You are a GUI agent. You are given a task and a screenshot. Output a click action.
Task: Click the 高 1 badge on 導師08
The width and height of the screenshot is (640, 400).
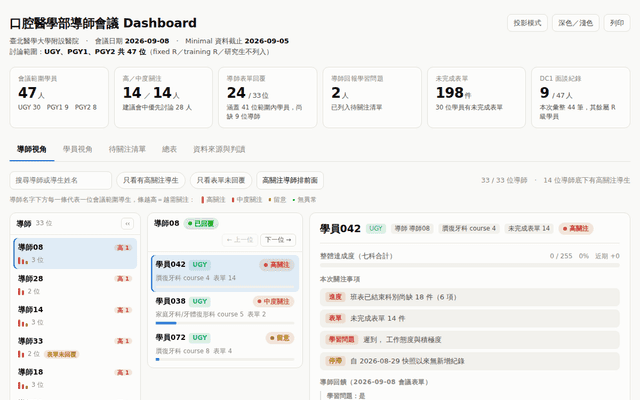pyautogui.click(x=123, y=248)
